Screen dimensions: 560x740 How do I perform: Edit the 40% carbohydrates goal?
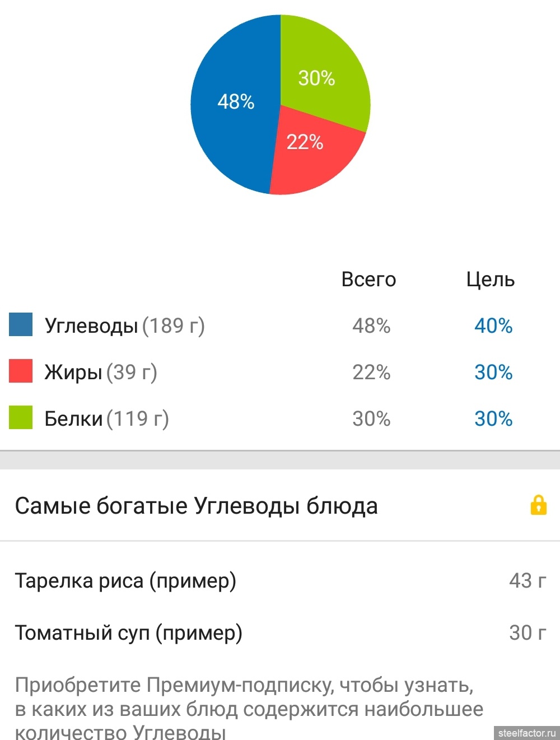coord(493,325)
